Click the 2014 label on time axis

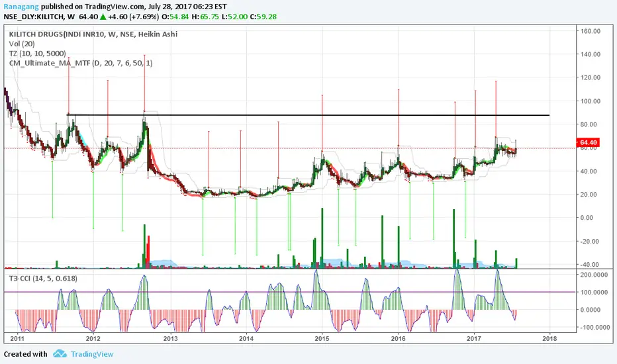point(246,338)
